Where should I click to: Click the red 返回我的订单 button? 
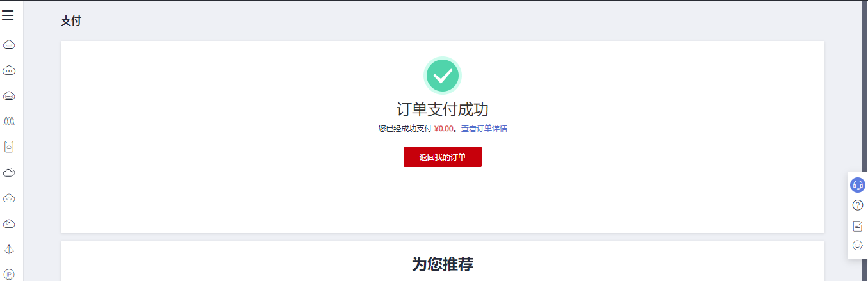click(443, 157)
